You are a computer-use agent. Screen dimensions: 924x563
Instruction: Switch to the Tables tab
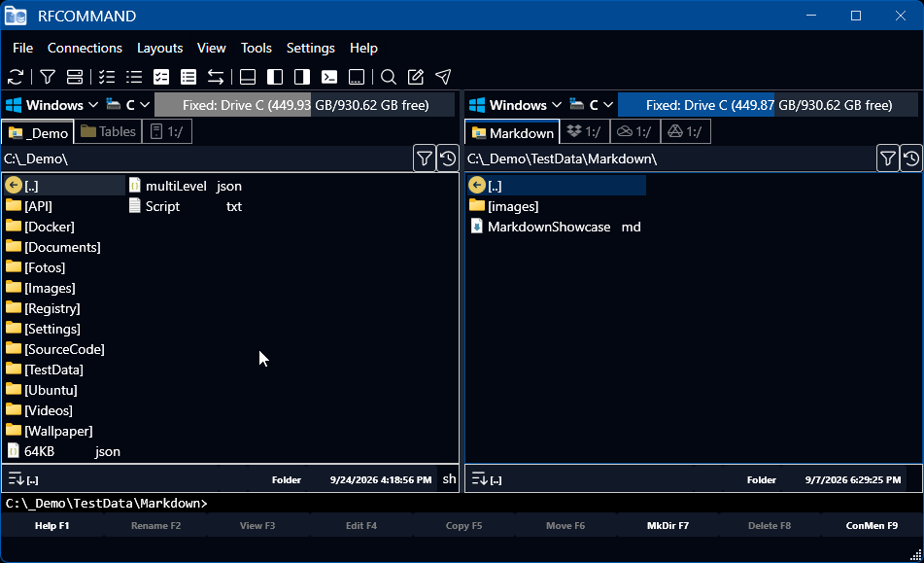[x=108, y=131]
